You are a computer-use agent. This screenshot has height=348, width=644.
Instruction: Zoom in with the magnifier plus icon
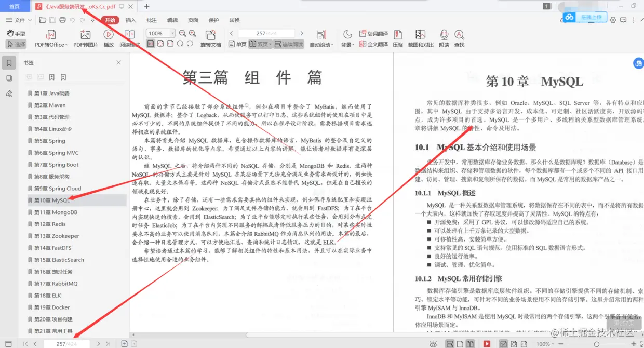tap(192, 33)
